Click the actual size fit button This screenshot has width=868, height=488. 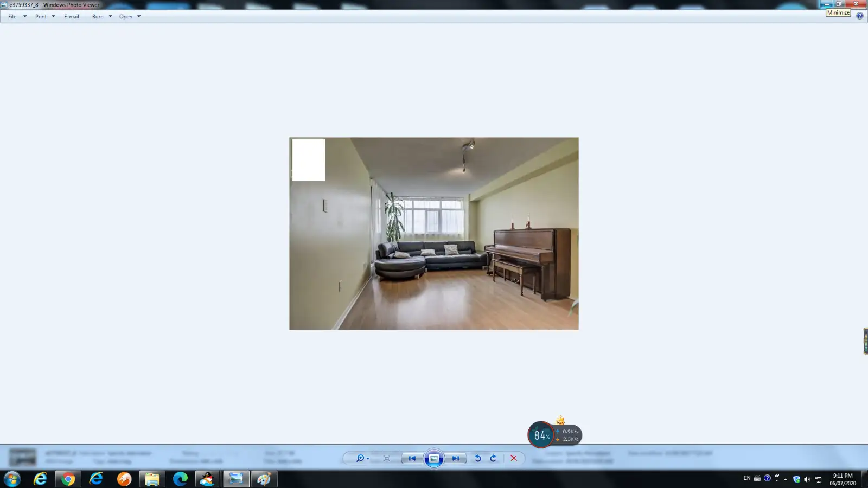(x=387, y=458)
